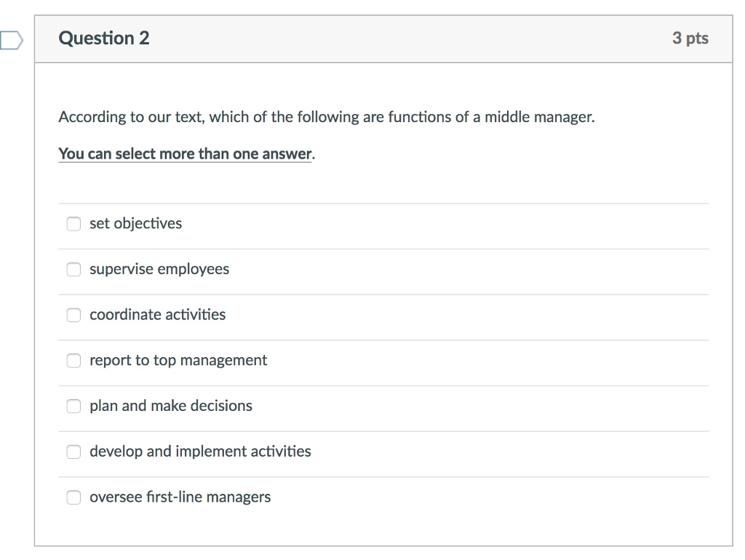Select the "report to top management" checkbox
The image size is (745, 560).
pyautogui.click(x=73, y=361)
